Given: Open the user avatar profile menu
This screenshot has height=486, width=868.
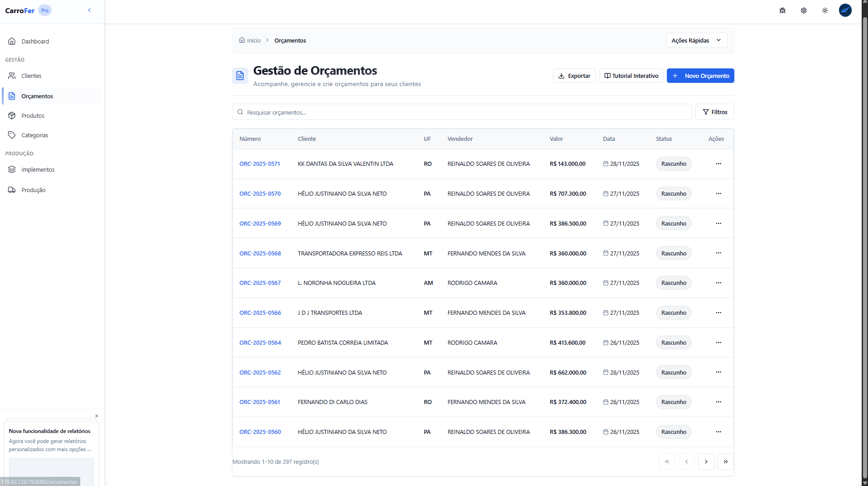Looking at the screenshot, I should (x=845, y=10).
